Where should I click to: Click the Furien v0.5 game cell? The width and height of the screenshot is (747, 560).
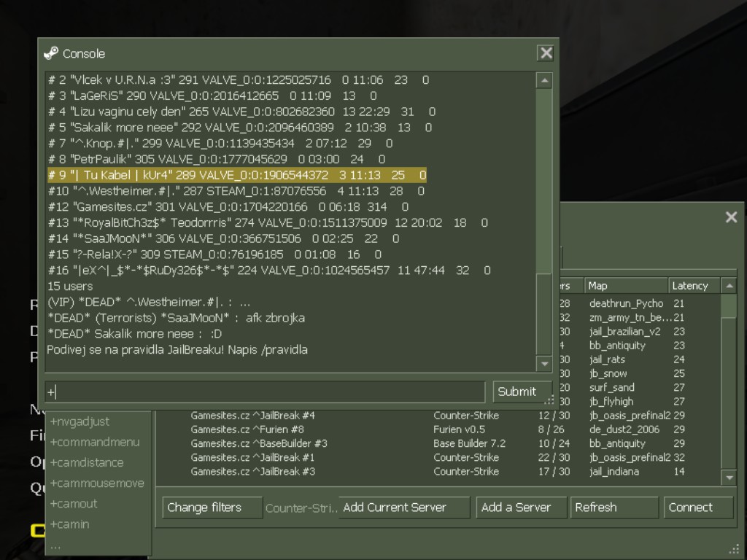460,429
